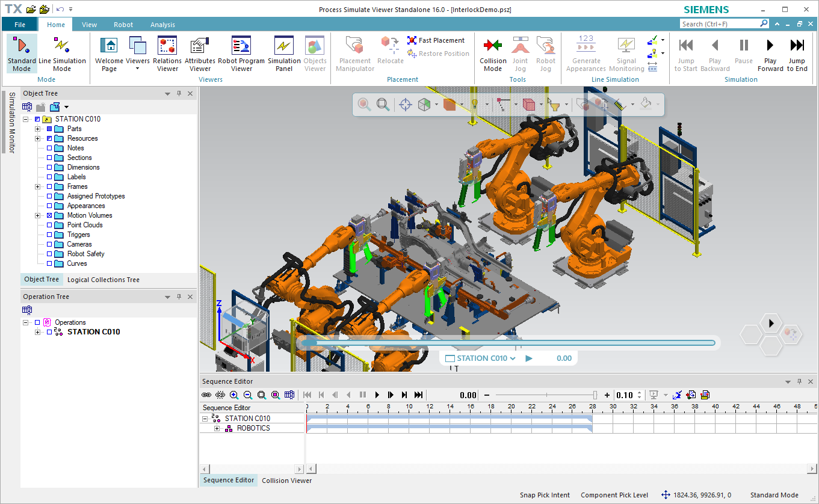Toggle the Notes folder checkbox

49,148
